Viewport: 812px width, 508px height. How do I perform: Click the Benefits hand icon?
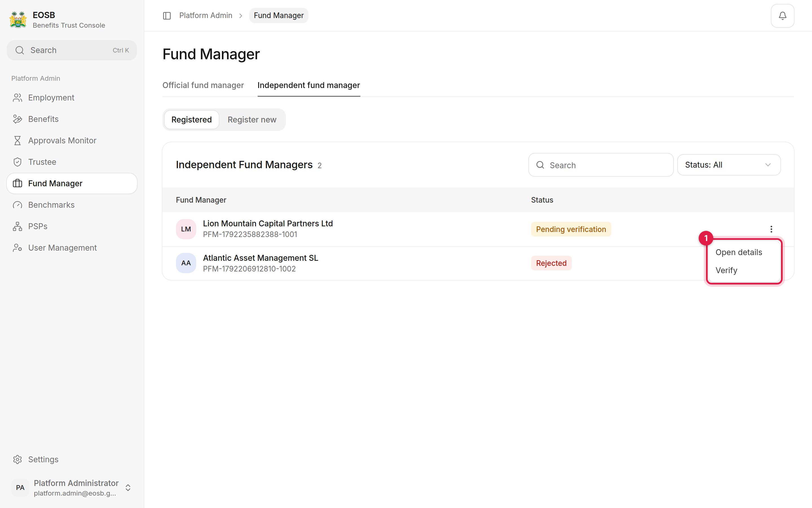pyautogui.click(x=17, y=119)
